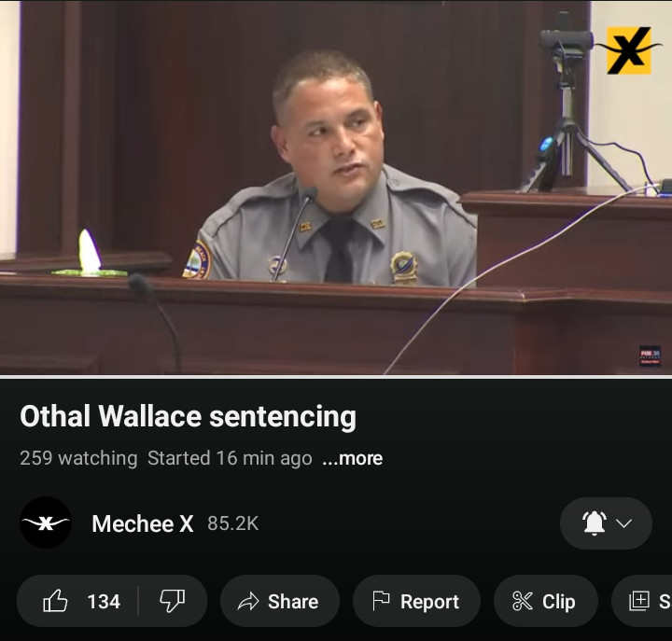Report this video with flag icon
The height and width of the screenshot is (641, 672).
pyautogui.click(x=381, y=602)
